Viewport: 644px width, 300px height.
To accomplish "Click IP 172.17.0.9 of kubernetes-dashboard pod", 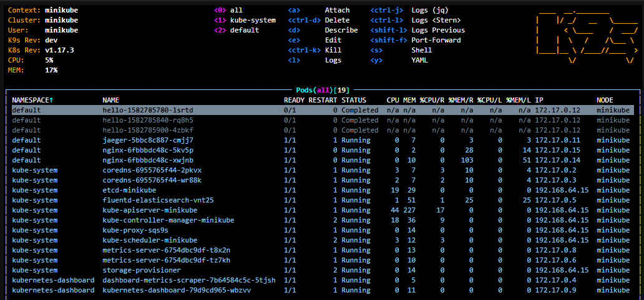I will tap(555, 290).
